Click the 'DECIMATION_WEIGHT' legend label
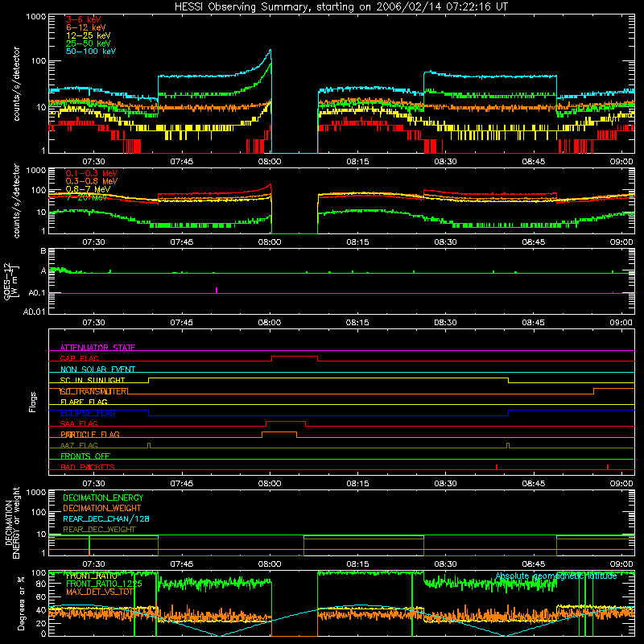The image size is (644, 644). click(102, 508)
